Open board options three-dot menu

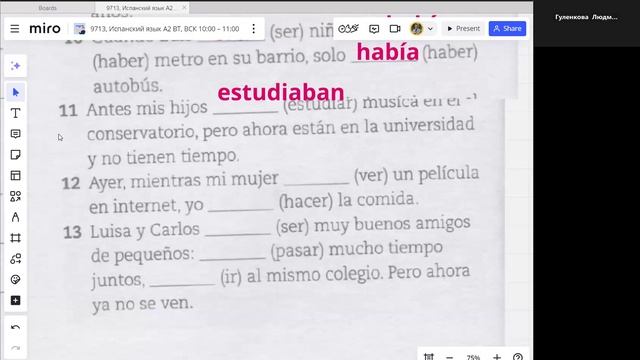253,29
